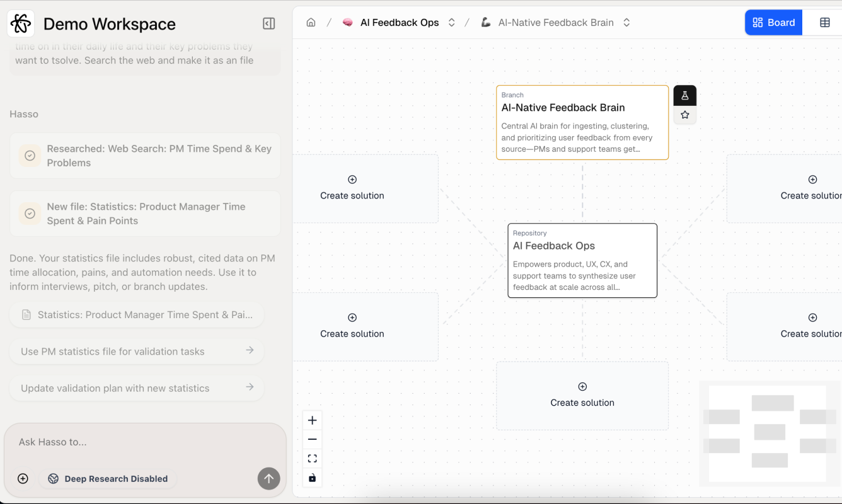Collapse the left sidebar panel
The height and width of the screenshot is (504, 842).
click(268, 24)
